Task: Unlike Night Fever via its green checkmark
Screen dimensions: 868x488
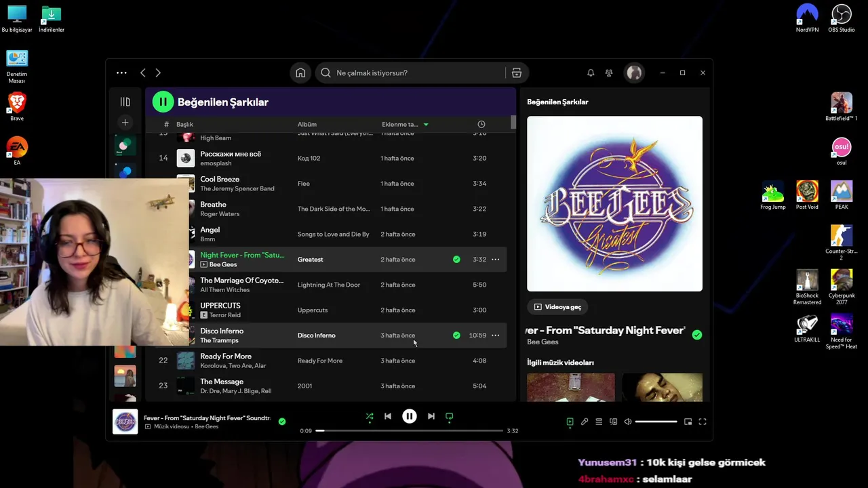Action: pos(456,260)
